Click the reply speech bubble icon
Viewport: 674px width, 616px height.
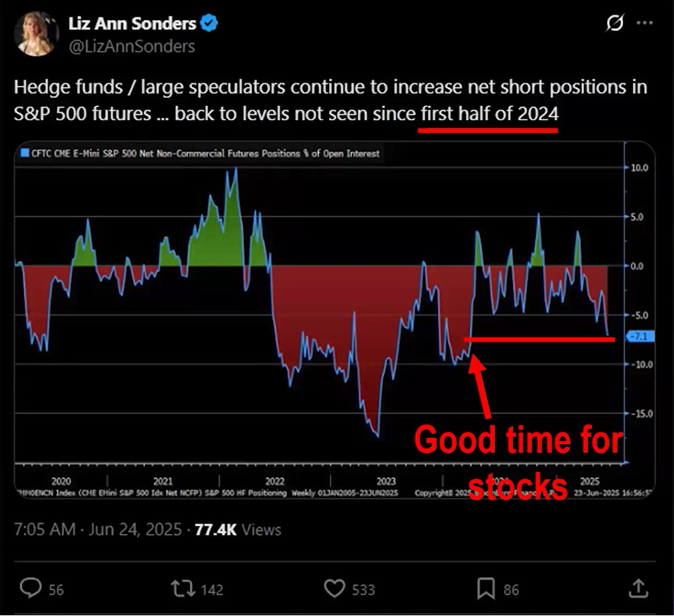(31, 588)
